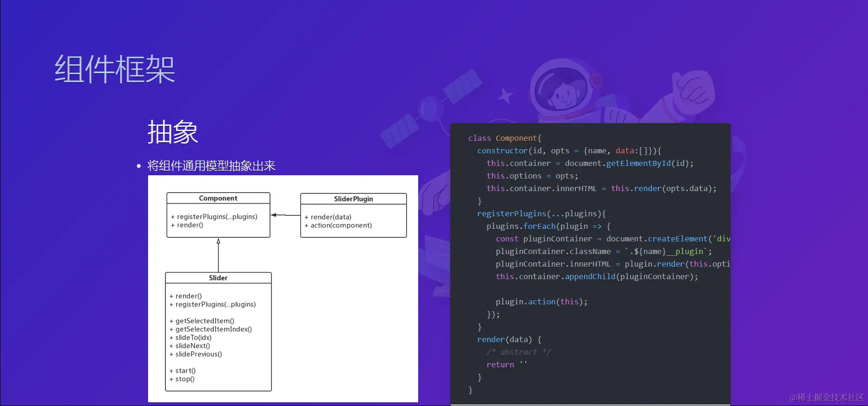868x406 pixels.
Task: Click the slide title 组件框架
Action: coord(115,69)
